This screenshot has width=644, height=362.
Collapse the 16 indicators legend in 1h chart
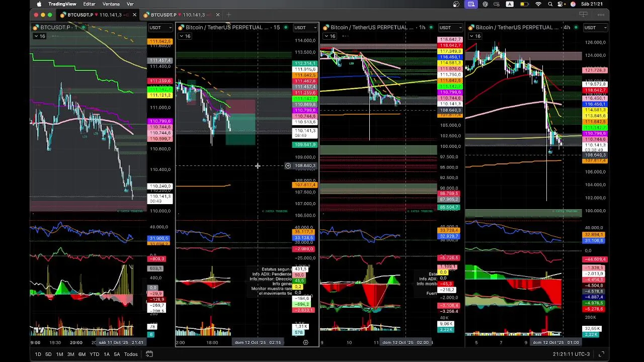[x=330, y=36]
